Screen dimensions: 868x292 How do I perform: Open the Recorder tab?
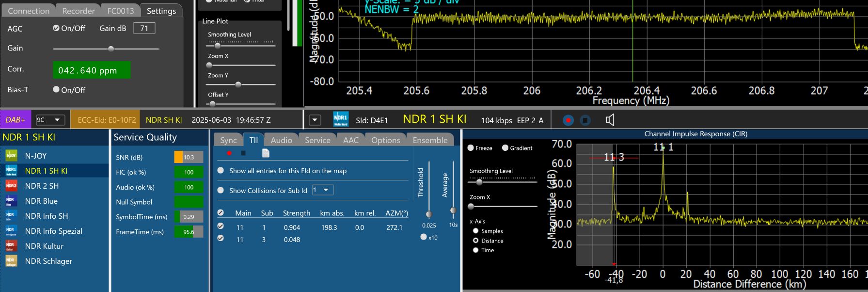79,11
